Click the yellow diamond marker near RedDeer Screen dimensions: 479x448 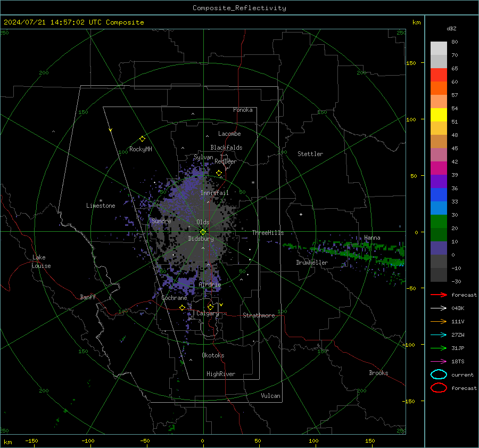click(219, 173)
